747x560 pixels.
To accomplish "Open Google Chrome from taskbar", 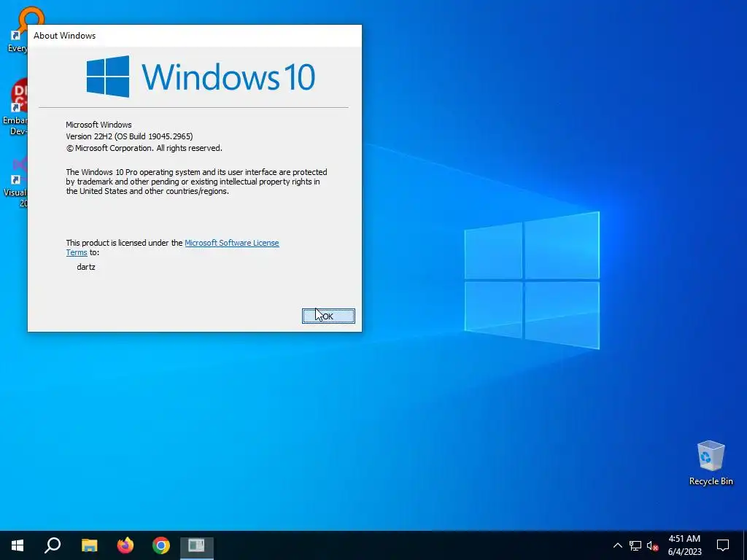I will 161,545.
